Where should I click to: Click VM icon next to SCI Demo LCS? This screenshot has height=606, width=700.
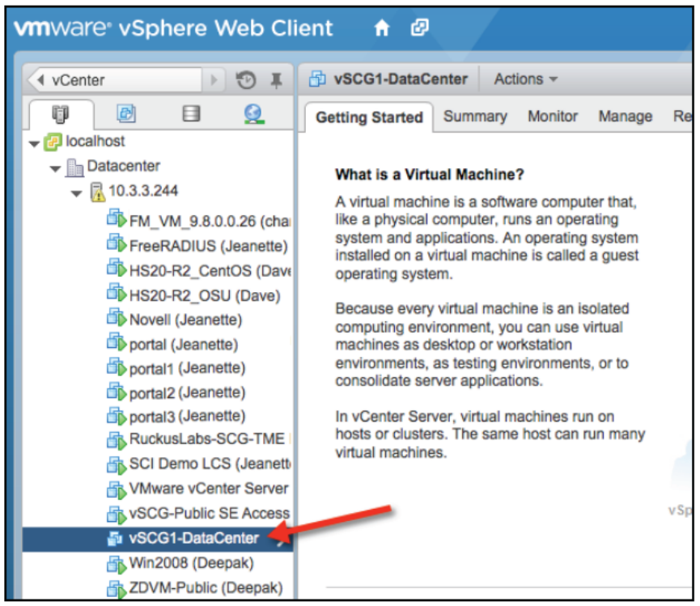(117, 465)
